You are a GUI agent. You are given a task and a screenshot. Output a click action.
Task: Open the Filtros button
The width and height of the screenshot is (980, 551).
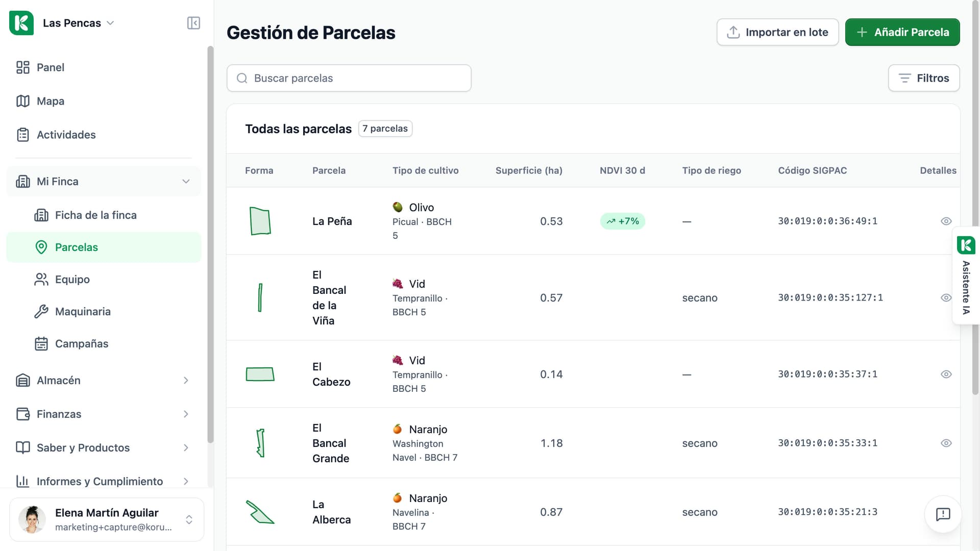[924, 78]
